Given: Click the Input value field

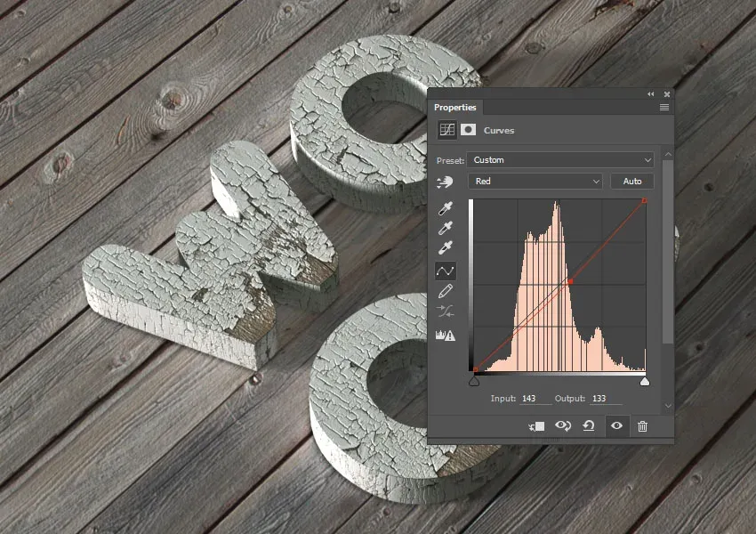Looking at the screenshot, I should pyautogui.click(x=535, y=399).
